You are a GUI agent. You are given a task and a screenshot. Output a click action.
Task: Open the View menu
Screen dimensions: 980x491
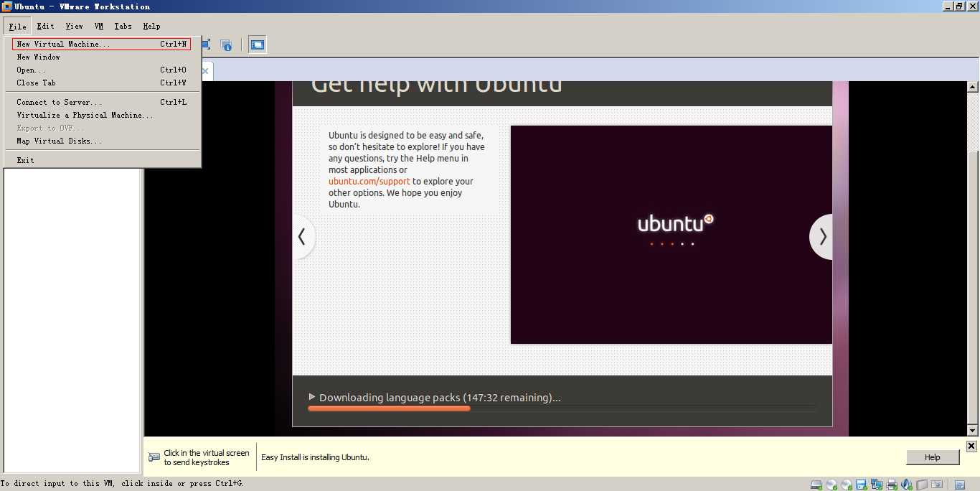[75, 26]
